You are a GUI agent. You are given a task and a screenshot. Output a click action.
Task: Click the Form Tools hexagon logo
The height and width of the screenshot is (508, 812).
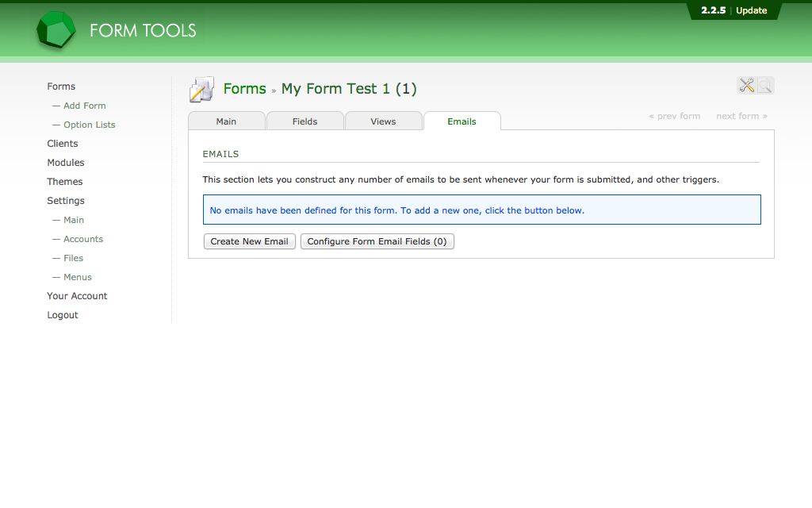click(55, 29)
